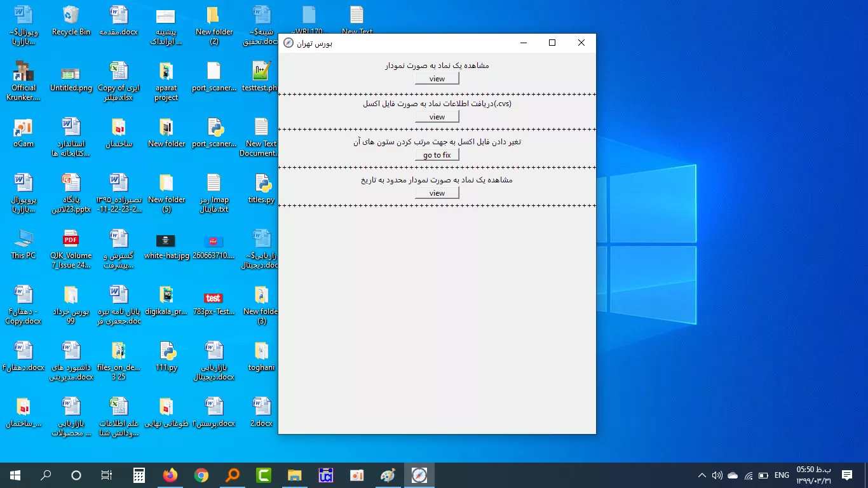Viewport: 868px width, 488px height.
Task: Click view button for Excel (.cvs) download
Action: tap(437, 117)
